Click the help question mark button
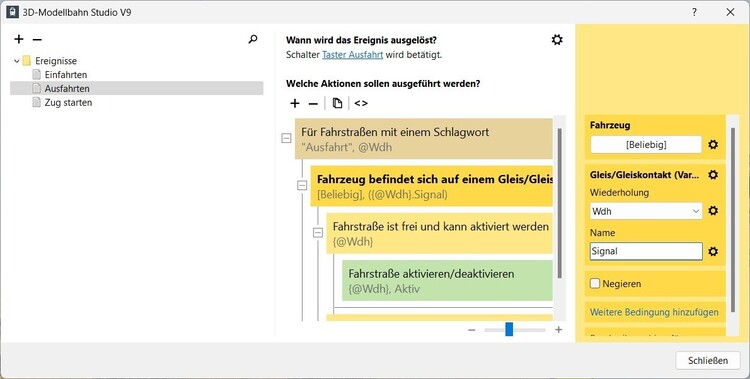The image size is (750, 379). [x=694, y=12]
